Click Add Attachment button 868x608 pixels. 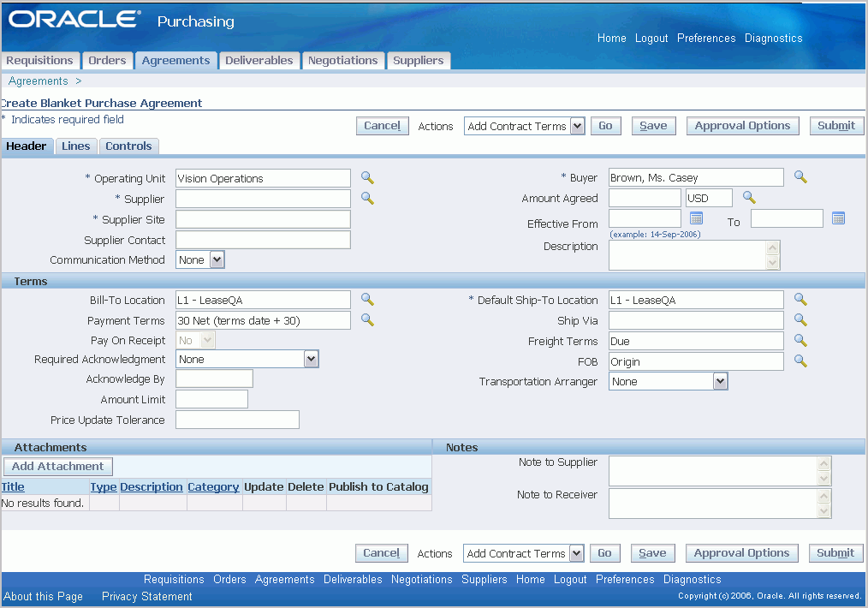[58, 466]
